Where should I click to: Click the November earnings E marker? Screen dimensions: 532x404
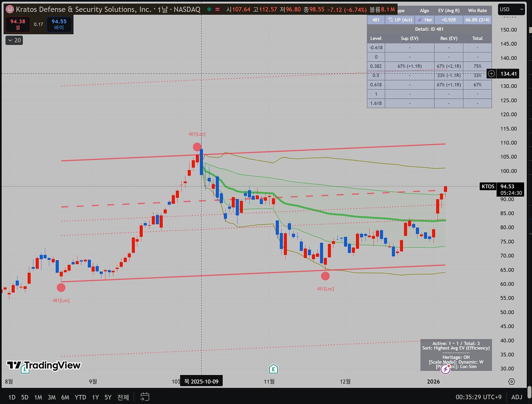(273, 369)
